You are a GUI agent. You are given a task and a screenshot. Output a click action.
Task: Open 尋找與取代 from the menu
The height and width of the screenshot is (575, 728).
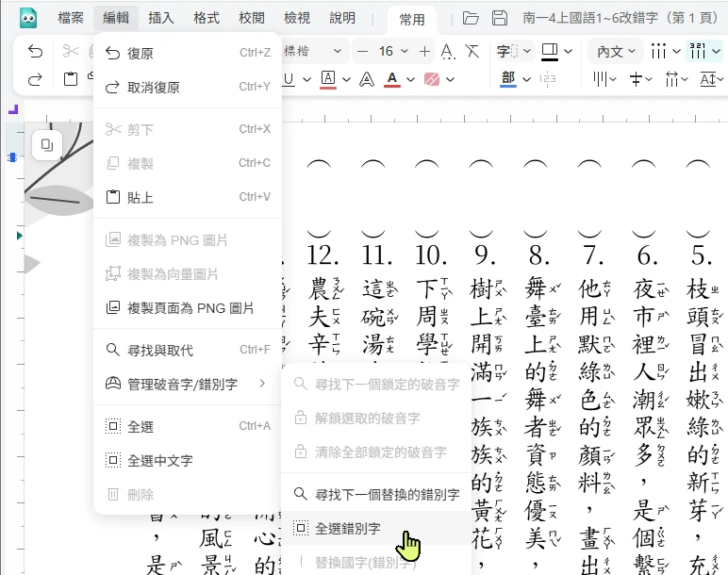(188, 350)
